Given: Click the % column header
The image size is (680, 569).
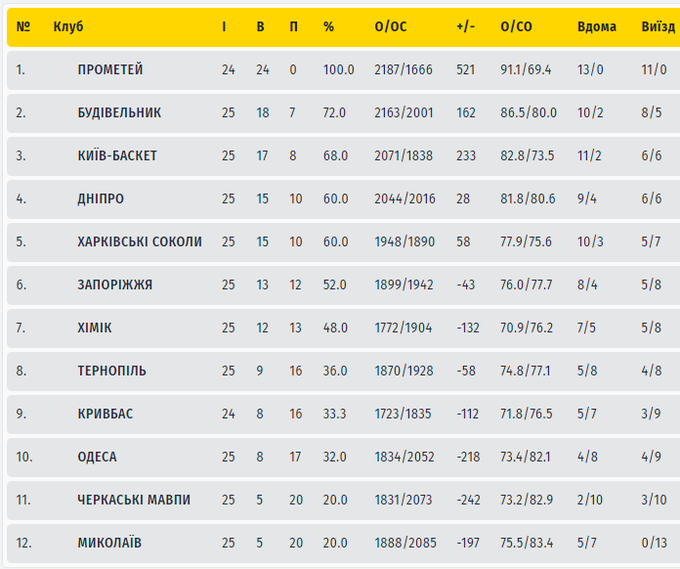Looking at the screenshot, I should coord(328,27).
